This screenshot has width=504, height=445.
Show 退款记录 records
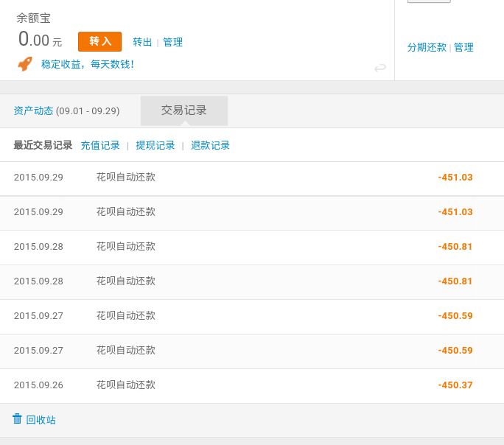tap(211, 145)
